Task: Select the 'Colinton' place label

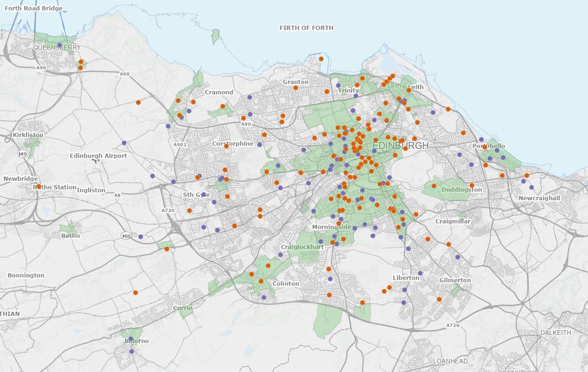Action: (x=286, y=283)
